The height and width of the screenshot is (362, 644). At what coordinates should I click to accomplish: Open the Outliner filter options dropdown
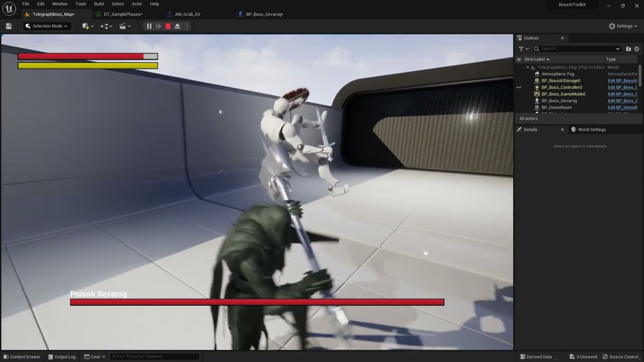[x=524, y=49]
